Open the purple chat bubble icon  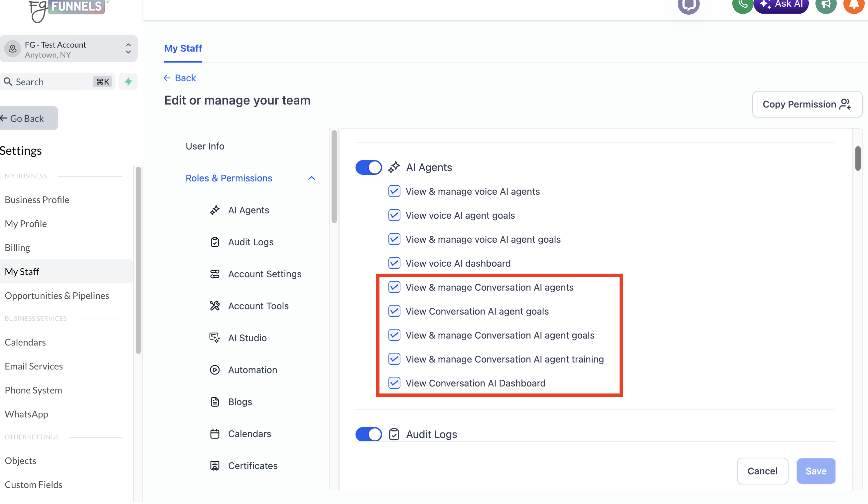click(688, 5)
